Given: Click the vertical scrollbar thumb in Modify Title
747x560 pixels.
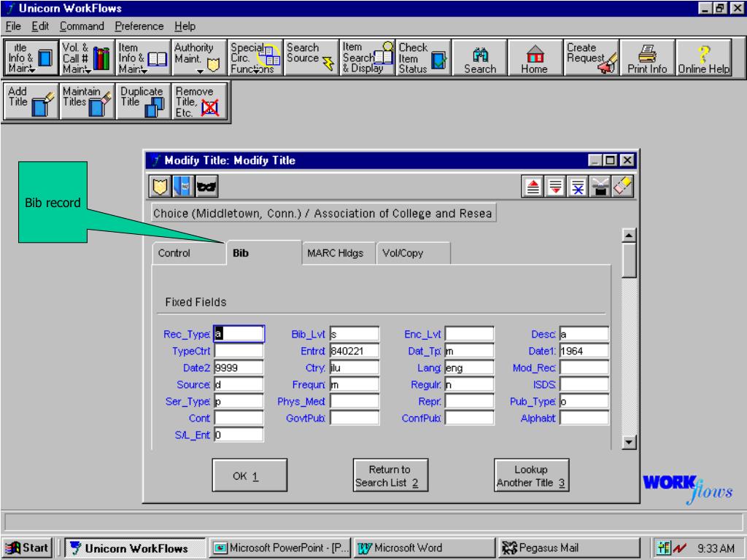Looking at the screenshot, I should point(630,260).
